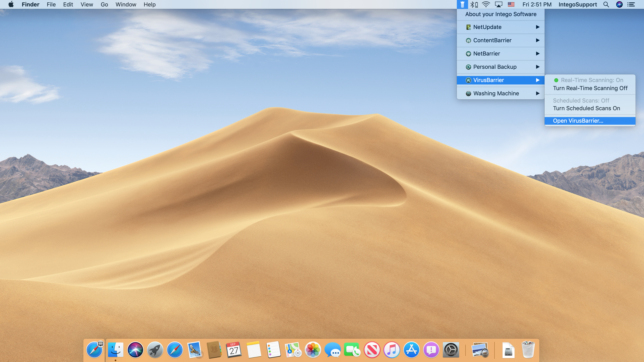644x362 pixels.
Task: Open Notes app in Dock
Action: [254, 350]
